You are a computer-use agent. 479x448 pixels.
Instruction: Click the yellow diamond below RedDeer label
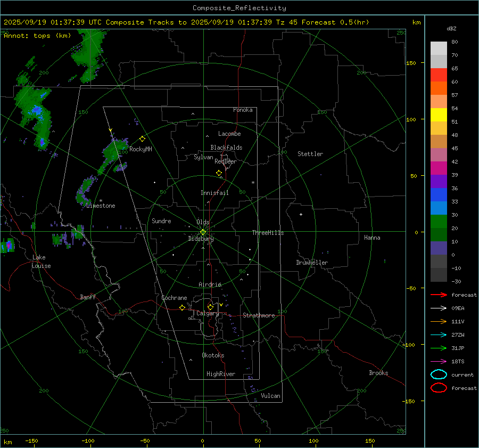219,173
